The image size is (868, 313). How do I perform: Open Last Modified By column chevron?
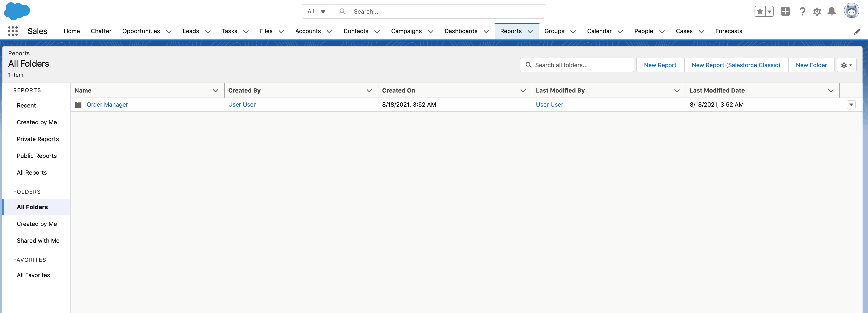(x=677, y=91)
